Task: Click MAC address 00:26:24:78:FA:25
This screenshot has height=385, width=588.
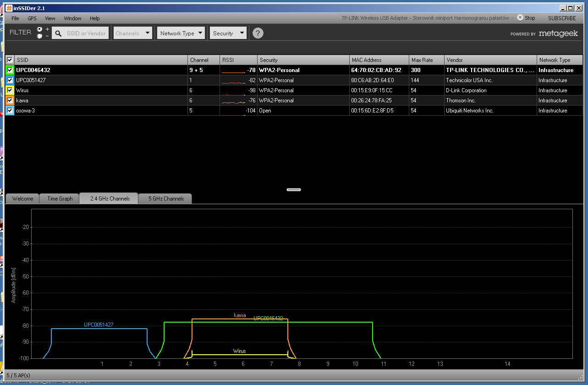Action: click(x=372, y=100)
